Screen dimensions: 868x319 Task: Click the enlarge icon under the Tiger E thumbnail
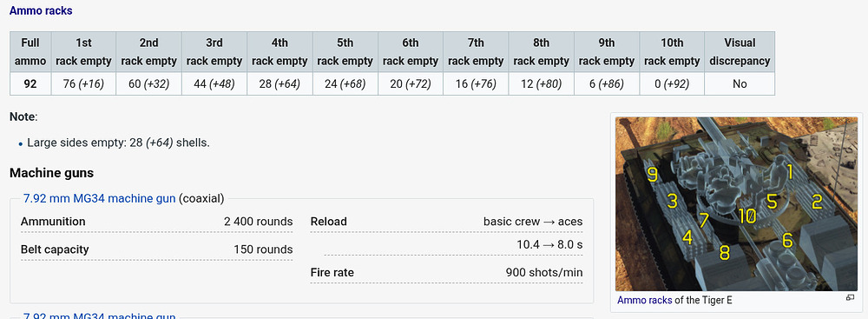pyautogui.click(x=851, y=298)
